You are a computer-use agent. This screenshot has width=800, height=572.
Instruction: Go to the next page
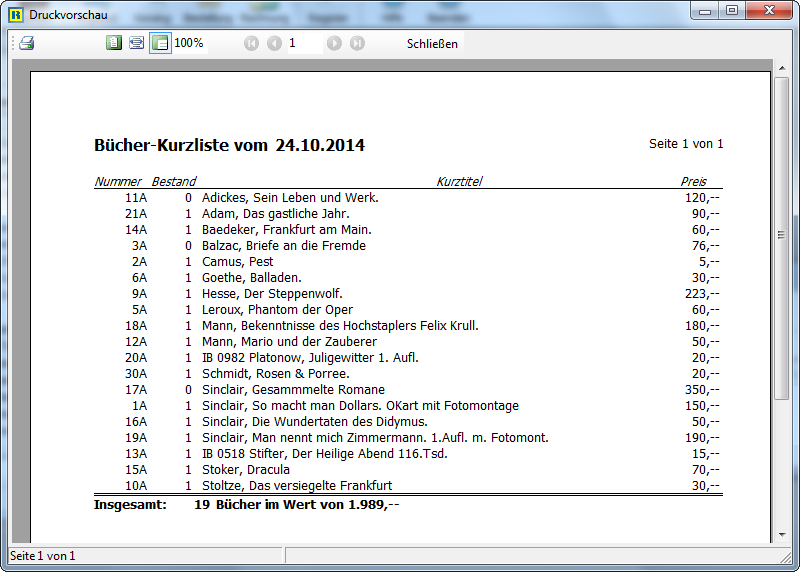pyautogui.click(x=334, y=43)
